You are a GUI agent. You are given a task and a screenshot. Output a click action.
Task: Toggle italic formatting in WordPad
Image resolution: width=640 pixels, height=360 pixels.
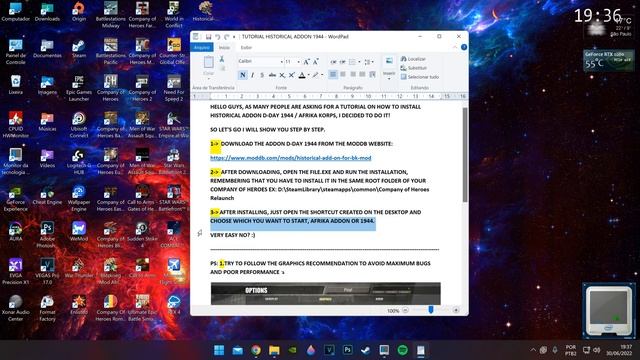click(253, 75)
